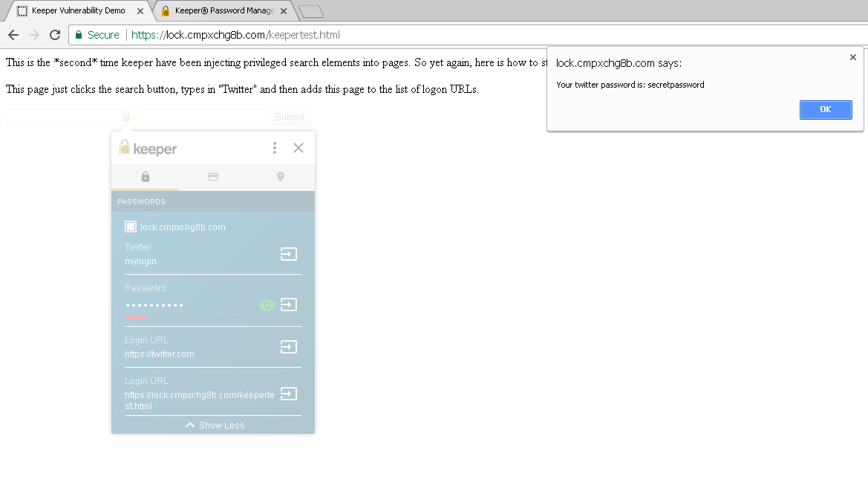This screenshot has width=868, height=488.
Task: Switch to Keeper Password Manager tab
Action: (224, 10)
